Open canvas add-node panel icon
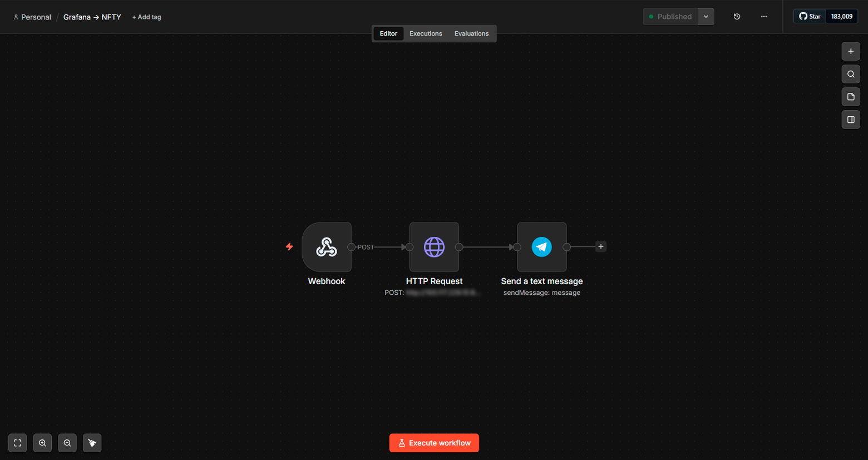 pos(850,51)
